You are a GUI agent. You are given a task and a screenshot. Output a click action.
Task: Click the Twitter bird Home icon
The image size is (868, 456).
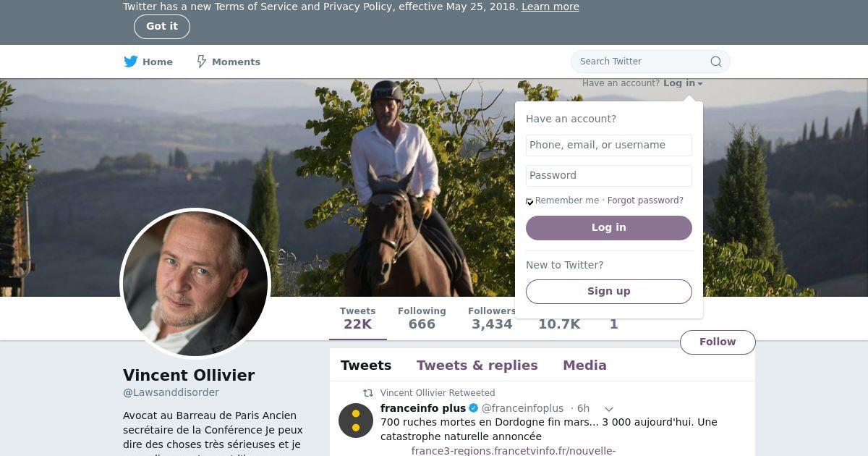[131, 62]
